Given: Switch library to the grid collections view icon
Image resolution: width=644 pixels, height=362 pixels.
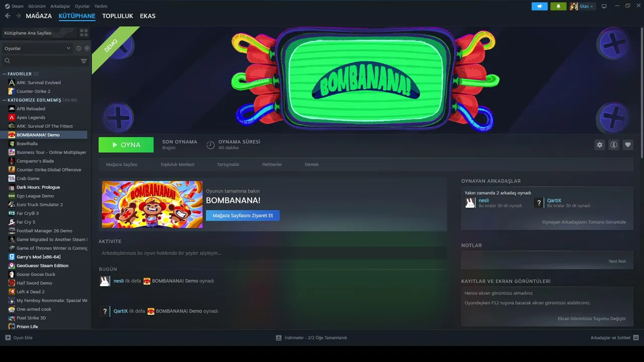Looking at the screenshot, I should pos(84,33).
